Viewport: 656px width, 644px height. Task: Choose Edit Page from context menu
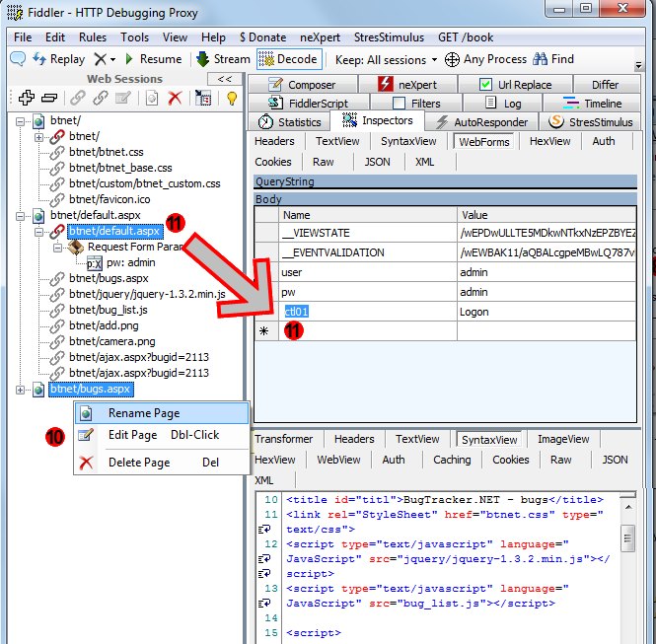coord(162,435)
